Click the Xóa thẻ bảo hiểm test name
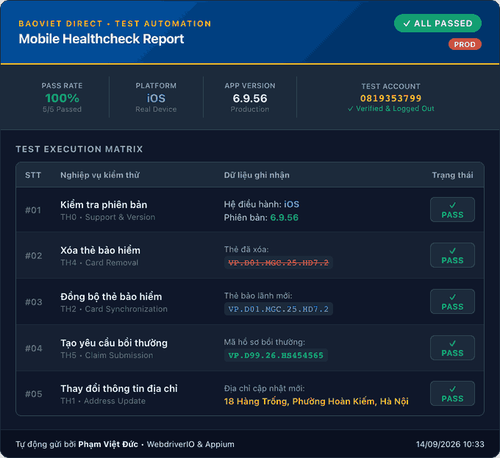500x458 pixels. 100,250
